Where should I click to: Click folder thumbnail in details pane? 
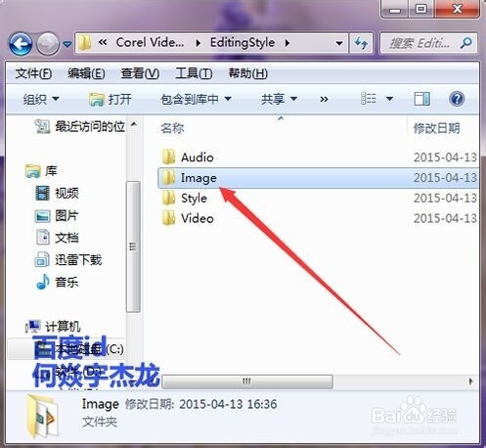43,416
